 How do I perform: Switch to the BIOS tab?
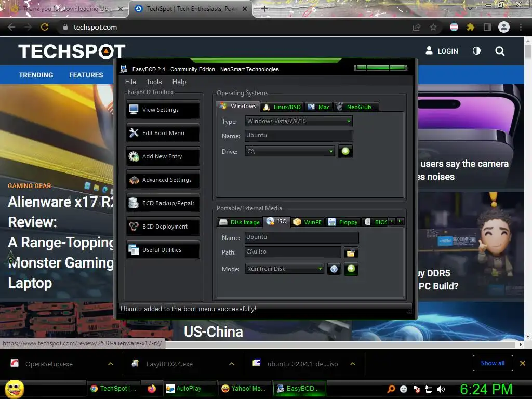click(x=375, y=222)
